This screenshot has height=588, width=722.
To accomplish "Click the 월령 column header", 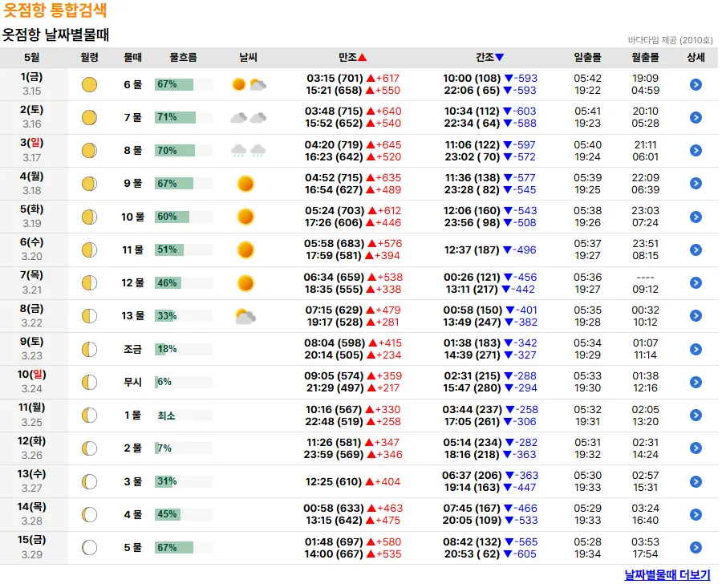I will click(89, 57).
